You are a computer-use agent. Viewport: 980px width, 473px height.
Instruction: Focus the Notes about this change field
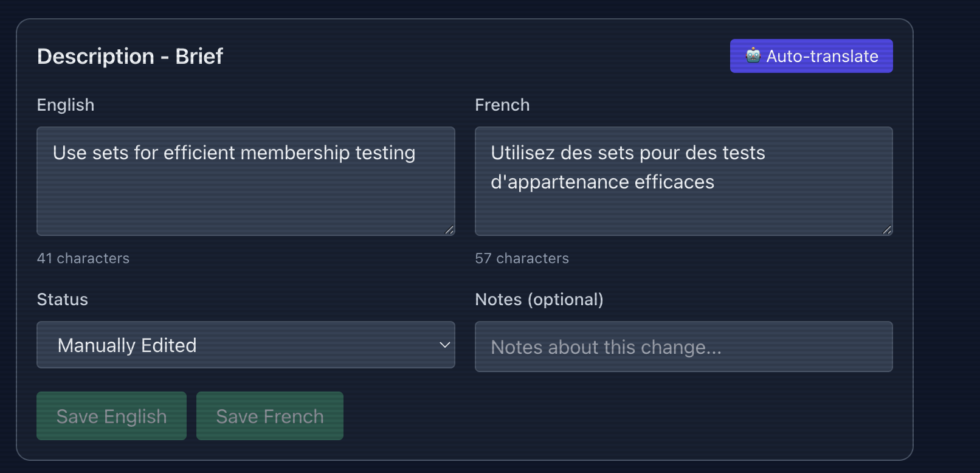tap(683, 347)
